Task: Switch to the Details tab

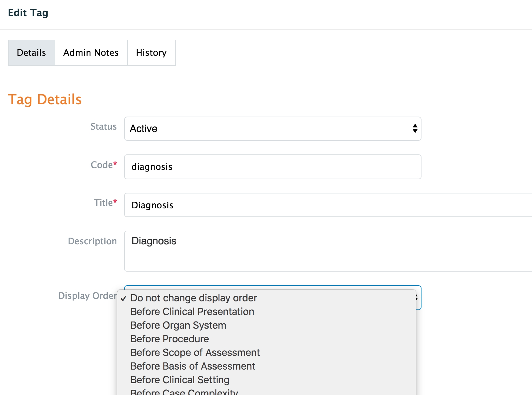Action: pos(31,53)
